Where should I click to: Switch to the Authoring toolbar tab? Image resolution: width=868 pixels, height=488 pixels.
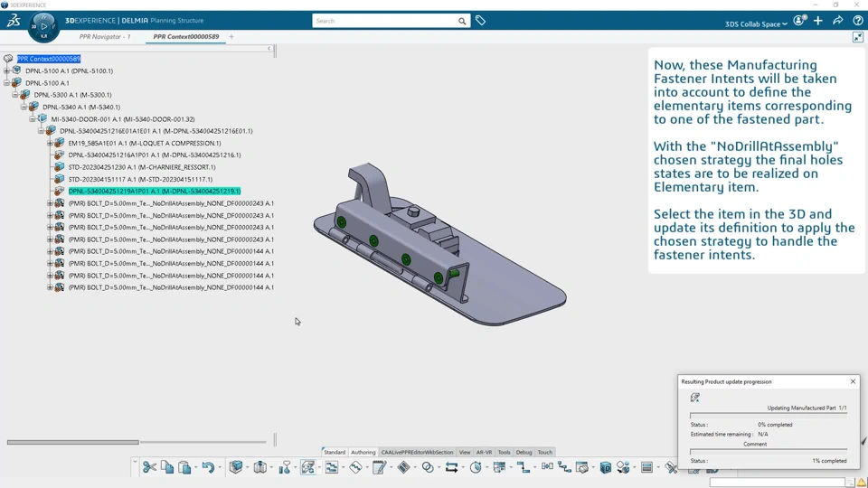tap(363, 452)
